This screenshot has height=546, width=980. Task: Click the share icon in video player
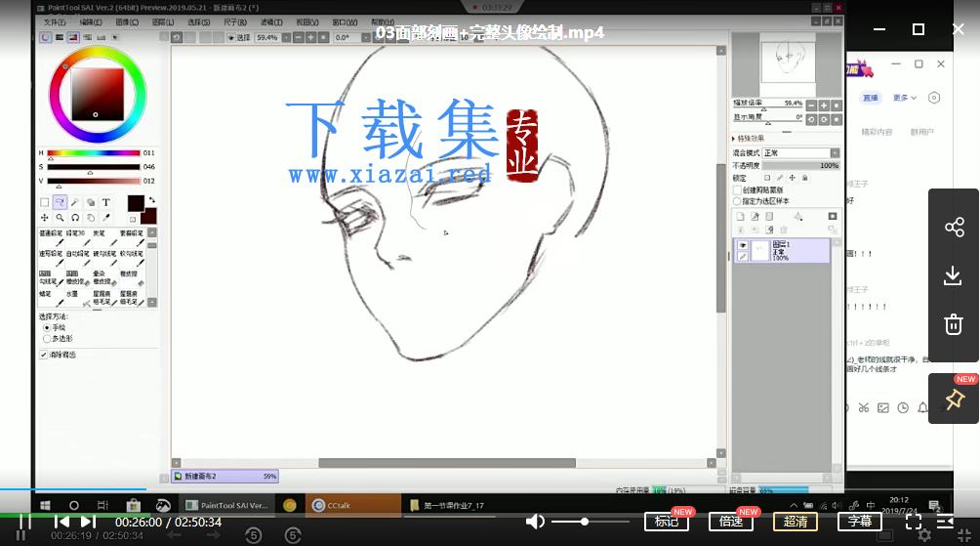point(954,227)
